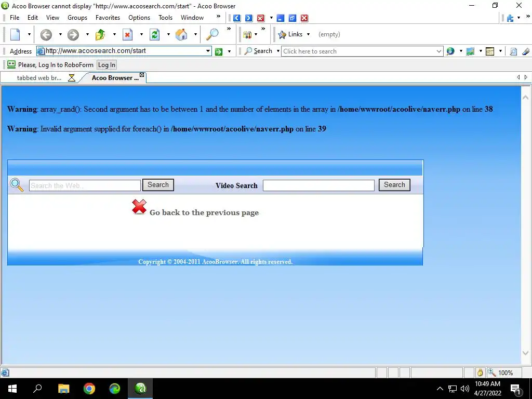Click the blue minimize tab window icon
Viewport: 532px width, 399px height.
tap(280, 18)
